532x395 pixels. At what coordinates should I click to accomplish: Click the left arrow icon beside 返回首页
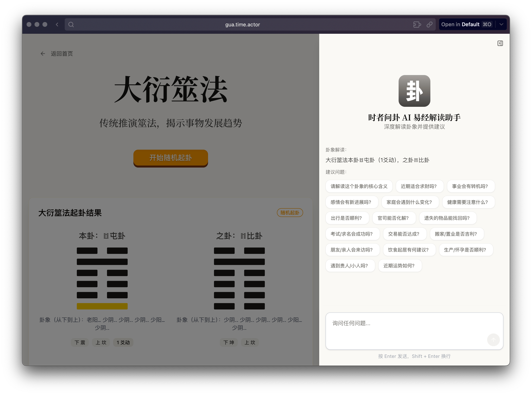pyautogui.click(x=43, y=54)
